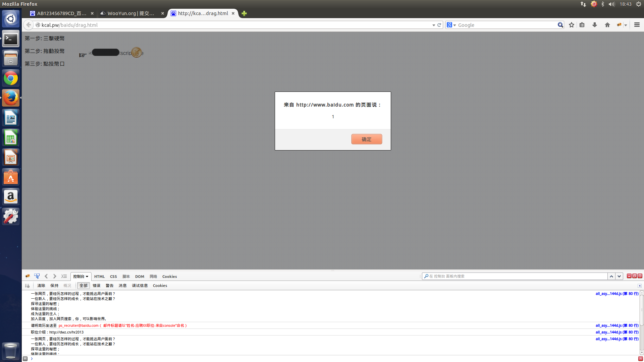Focus the Firebug console search field
644x362 pixels.
pos(515,276)
